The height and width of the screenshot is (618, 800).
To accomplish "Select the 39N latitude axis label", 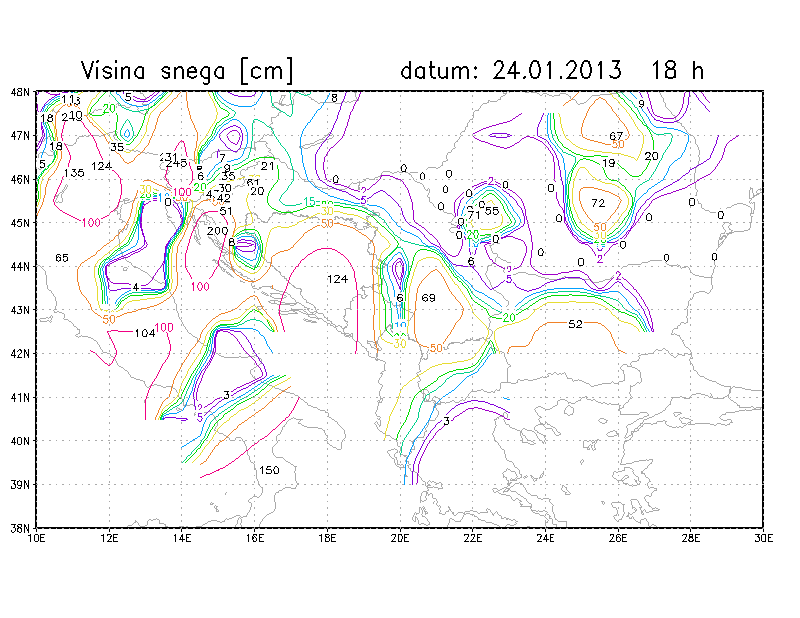I will tap(20, 484).
